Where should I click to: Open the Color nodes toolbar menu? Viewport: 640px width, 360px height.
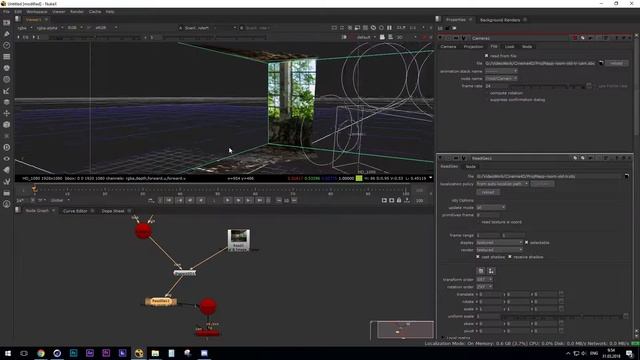pyautogui.click(x=7, y=68)
